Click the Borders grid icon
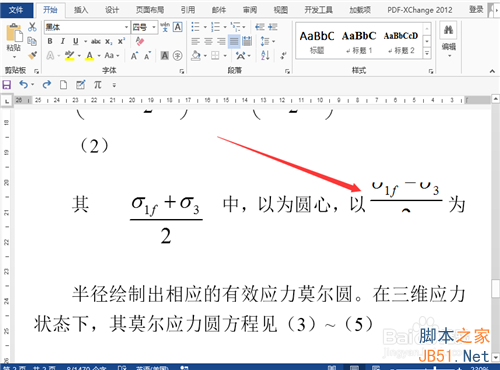 pos(215,55)
